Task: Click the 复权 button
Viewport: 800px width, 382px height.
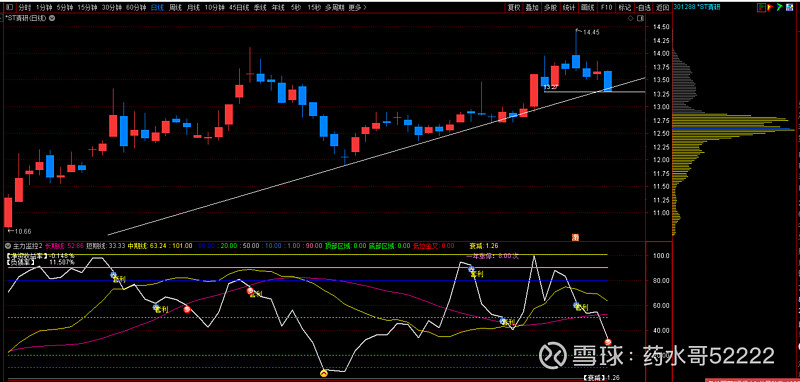Action: coord(513,7)
